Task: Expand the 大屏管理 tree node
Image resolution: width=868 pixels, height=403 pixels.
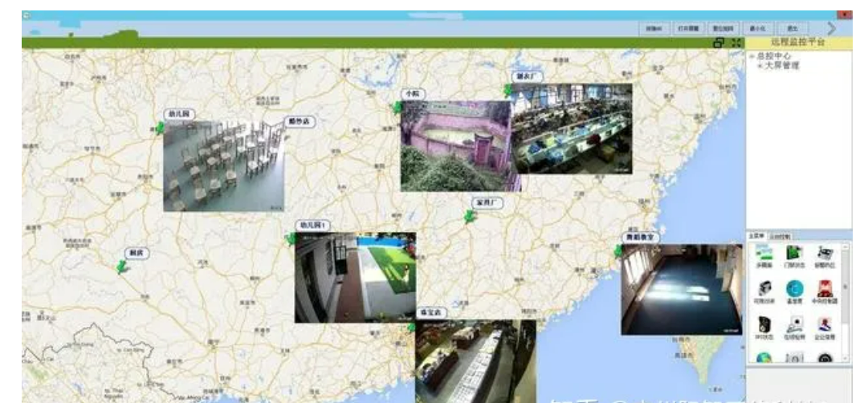Action: click(x=760, y=66)
